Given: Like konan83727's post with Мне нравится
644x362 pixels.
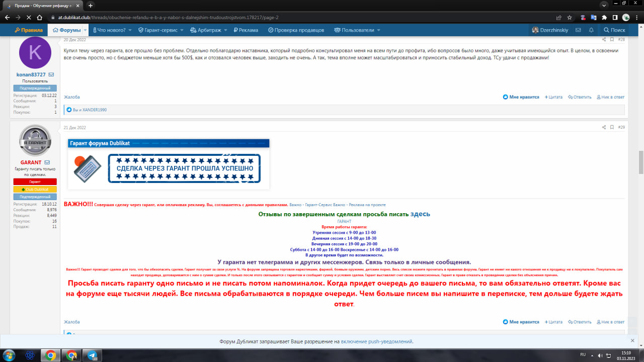Looking at the screenshot, I should [521, 97].
